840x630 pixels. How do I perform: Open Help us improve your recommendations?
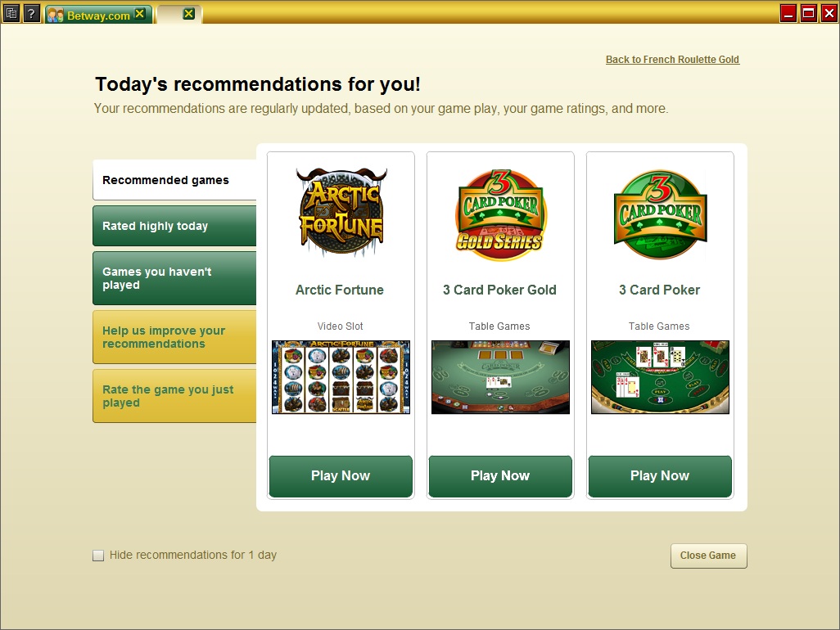(174, 337)
